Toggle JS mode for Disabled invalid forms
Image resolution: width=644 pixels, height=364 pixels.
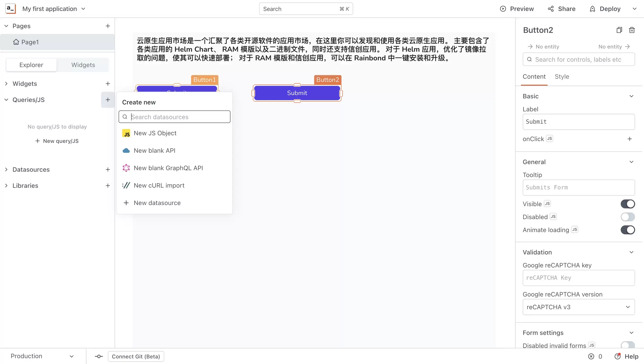[591, 345]
